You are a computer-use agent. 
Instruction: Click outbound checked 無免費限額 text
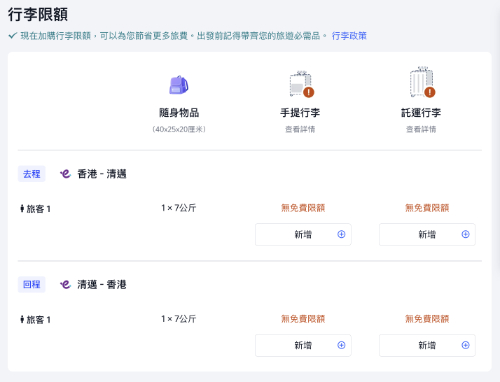tap(427, 208)
